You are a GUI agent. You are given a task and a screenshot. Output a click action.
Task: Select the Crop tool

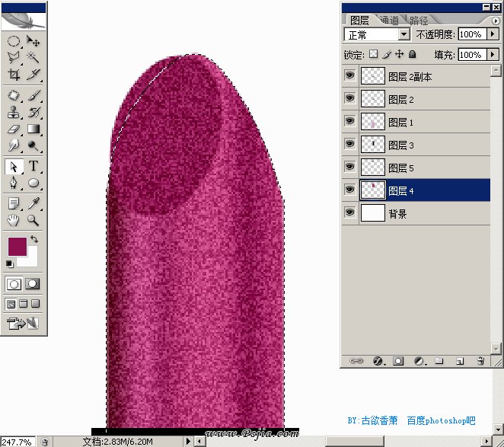(14, 74)
